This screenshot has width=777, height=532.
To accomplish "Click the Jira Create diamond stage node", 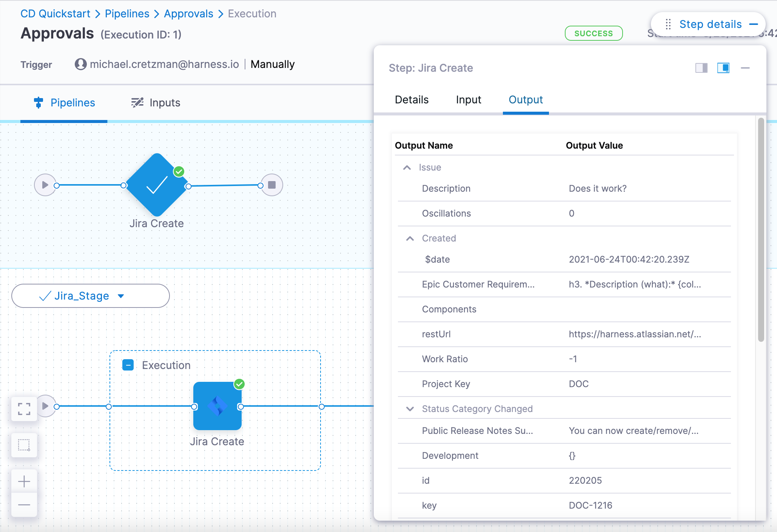I will pos(157,185).
